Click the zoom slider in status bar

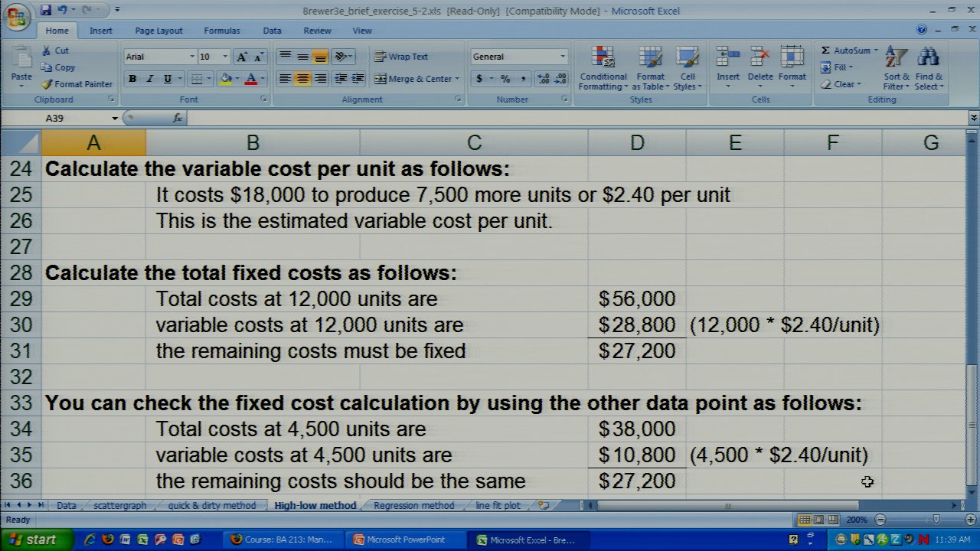935,520
